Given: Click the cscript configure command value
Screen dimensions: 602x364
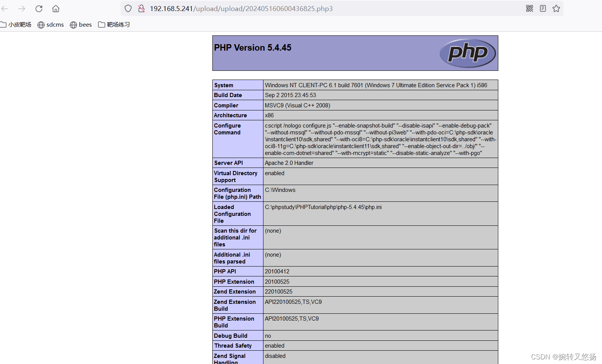Looking at the screenshot, I should (x=380, y=139).
